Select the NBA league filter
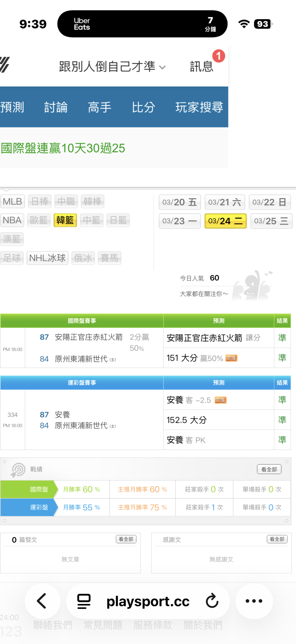 (x=12, y=220)
